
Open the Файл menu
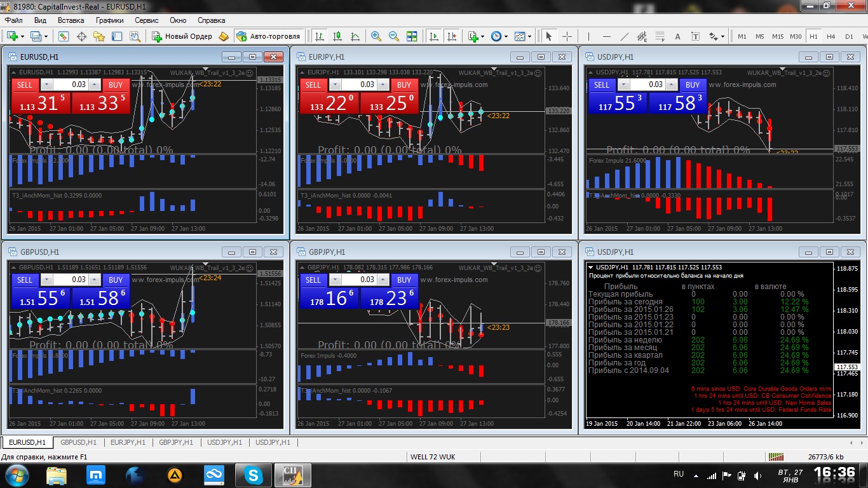pos(14,20)
